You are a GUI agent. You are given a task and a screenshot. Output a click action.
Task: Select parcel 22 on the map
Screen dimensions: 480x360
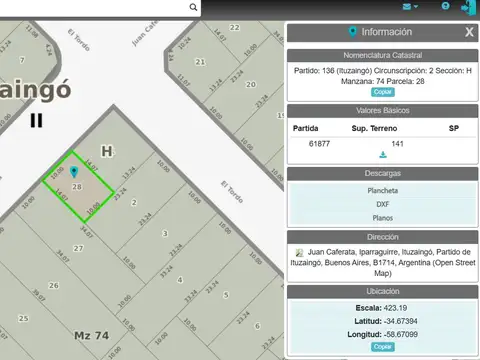(235, 28)
